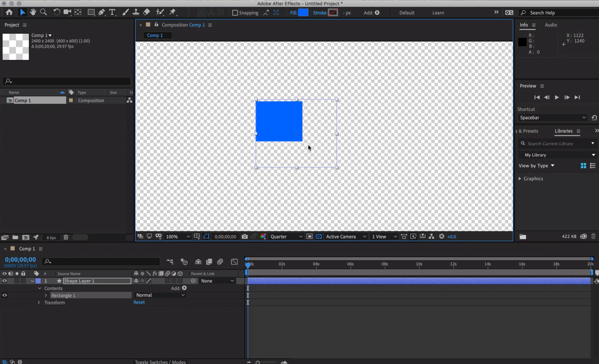Click the Home icon in toolbar
599x364 pixels.
pyautogui.click(x=9, y=12)
